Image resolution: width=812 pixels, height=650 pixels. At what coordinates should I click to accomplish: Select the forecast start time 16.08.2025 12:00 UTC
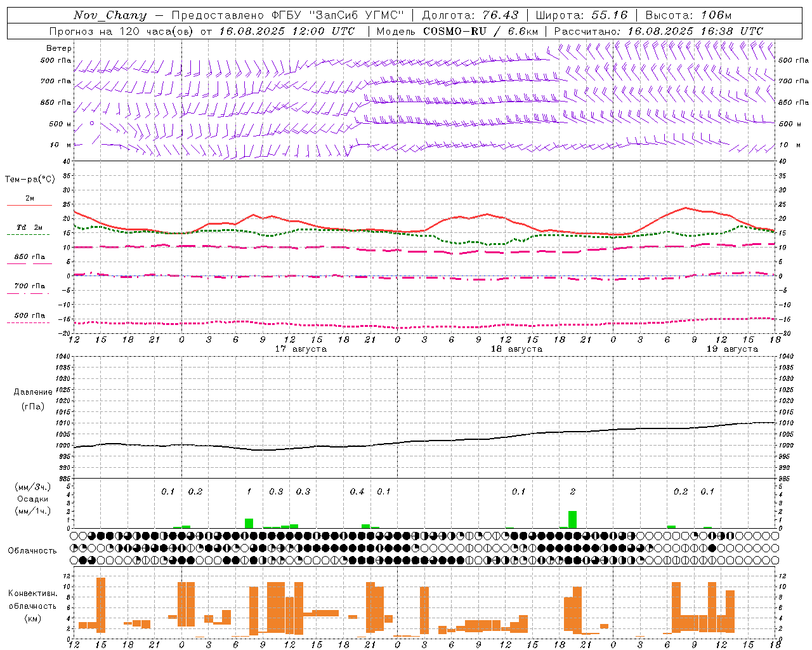point(287,31)
